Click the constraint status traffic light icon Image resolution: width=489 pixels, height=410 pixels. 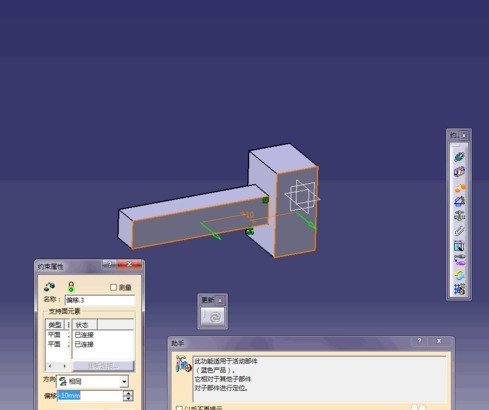tap(71, 287)
